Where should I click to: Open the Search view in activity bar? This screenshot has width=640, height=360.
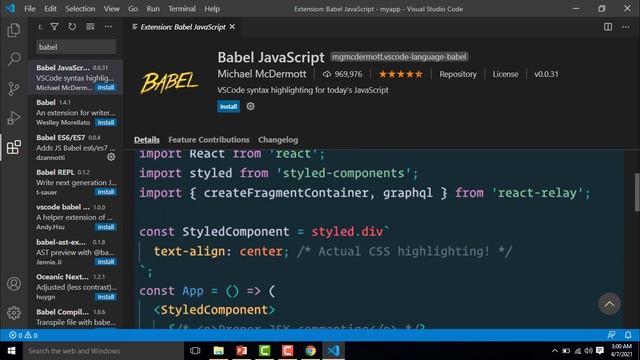(x=13, y=59)
